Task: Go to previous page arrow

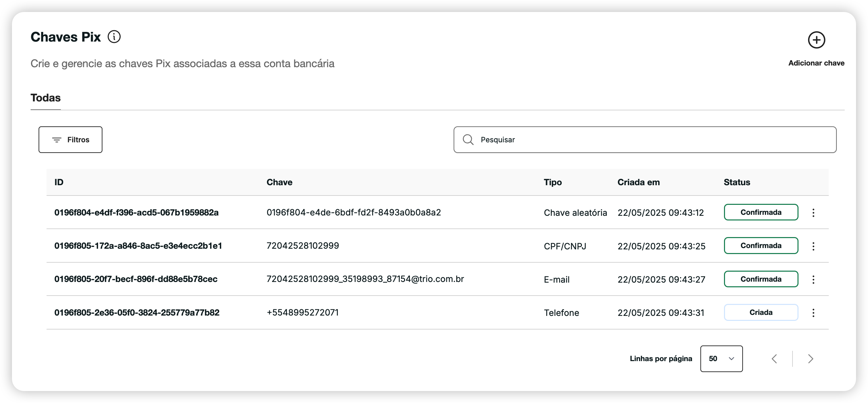Action: coord(774,358)
